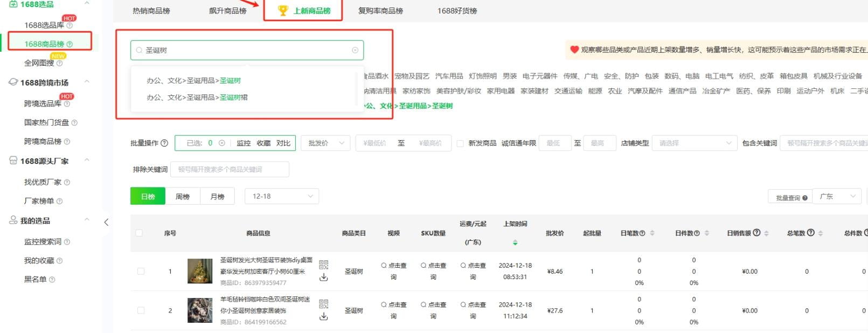Switch to 复购率商品榜 tab

pos(380,11)
